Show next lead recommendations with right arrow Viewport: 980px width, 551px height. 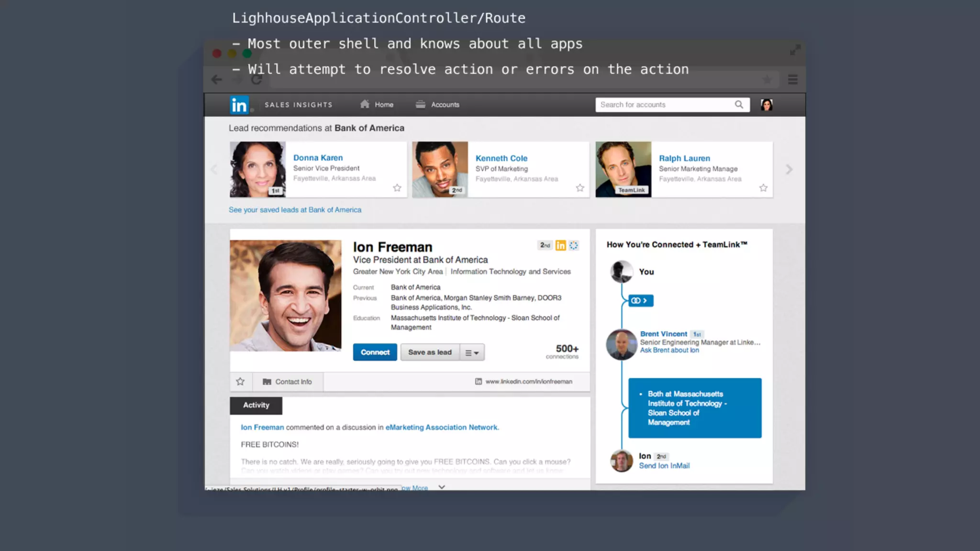point(789,169)
